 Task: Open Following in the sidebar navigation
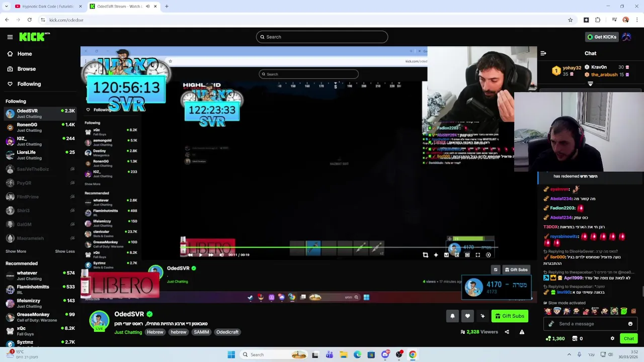(x=29, y=84)
